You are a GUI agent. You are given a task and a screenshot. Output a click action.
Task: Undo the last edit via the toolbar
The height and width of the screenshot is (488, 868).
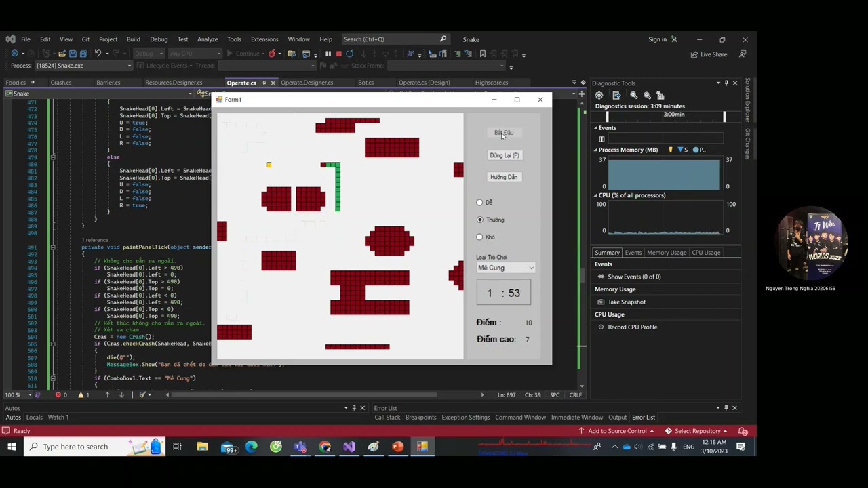coord(98,54)
